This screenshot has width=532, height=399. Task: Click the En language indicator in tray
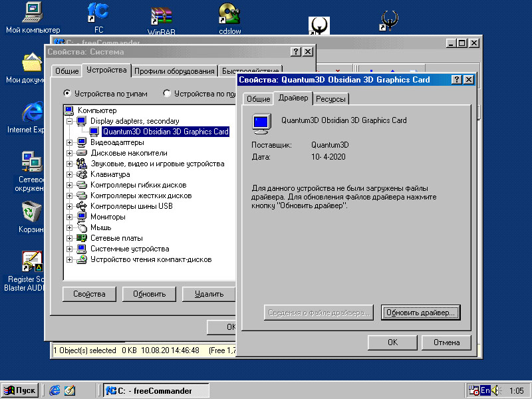click(x=485, y=390)
